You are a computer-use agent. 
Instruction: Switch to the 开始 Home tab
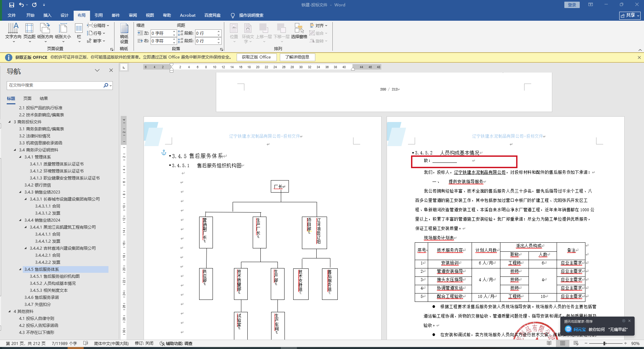pos(30,15)
